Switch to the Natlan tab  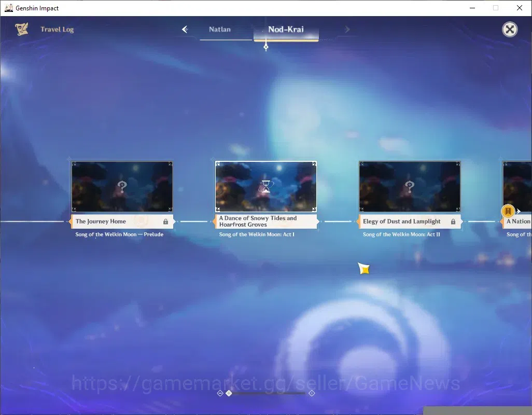point(220,30)
